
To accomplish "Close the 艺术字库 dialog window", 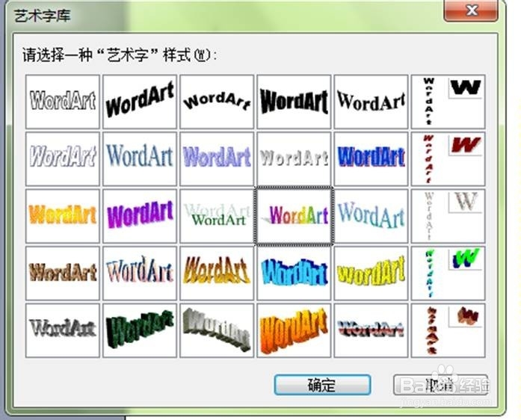I will [471, 10].
